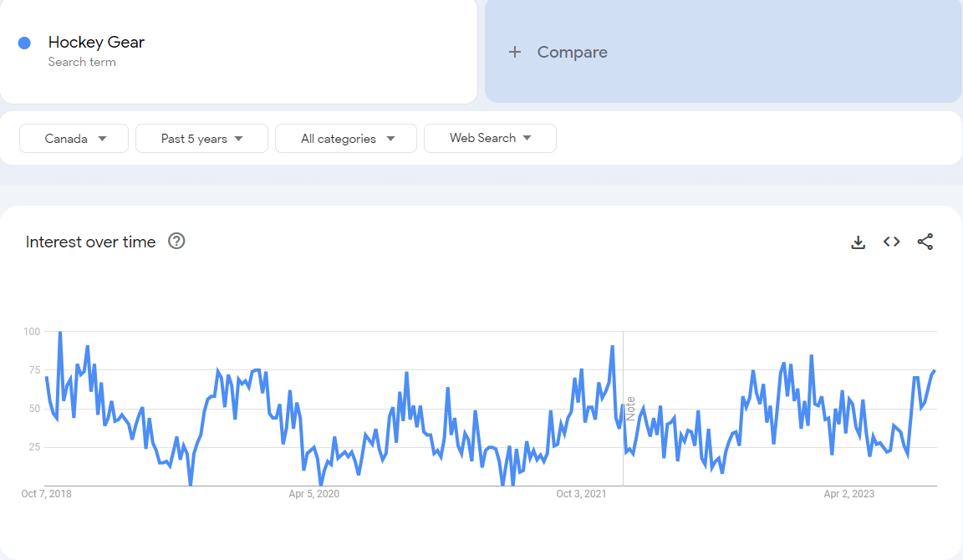963x560 pixels.
Task: Open the embed code icon
Action: 892,242
